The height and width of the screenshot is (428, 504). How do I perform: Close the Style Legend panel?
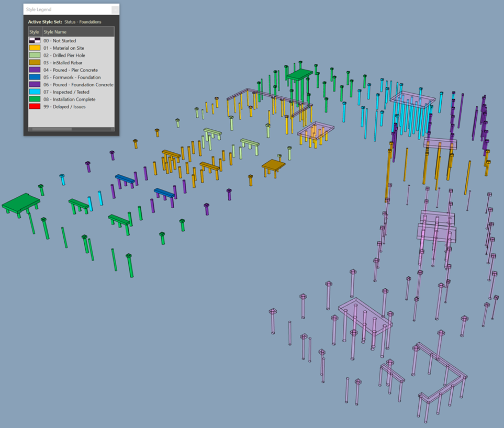115,9
